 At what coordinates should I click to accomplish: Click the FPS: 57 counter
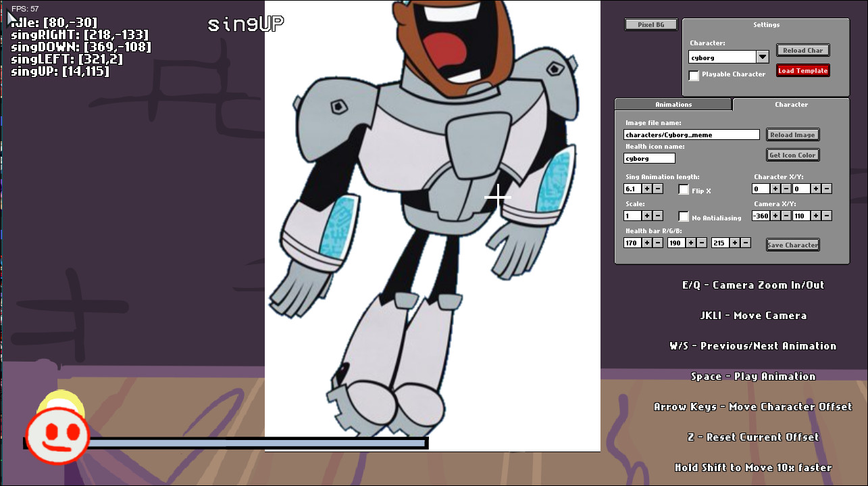[25, 9]
